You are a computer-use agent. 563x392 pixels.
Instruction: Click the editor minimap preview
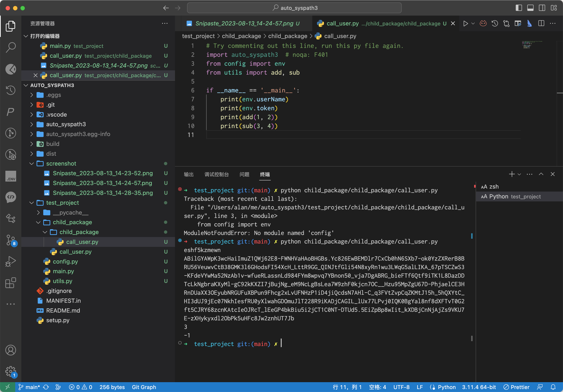click(531, 45)
